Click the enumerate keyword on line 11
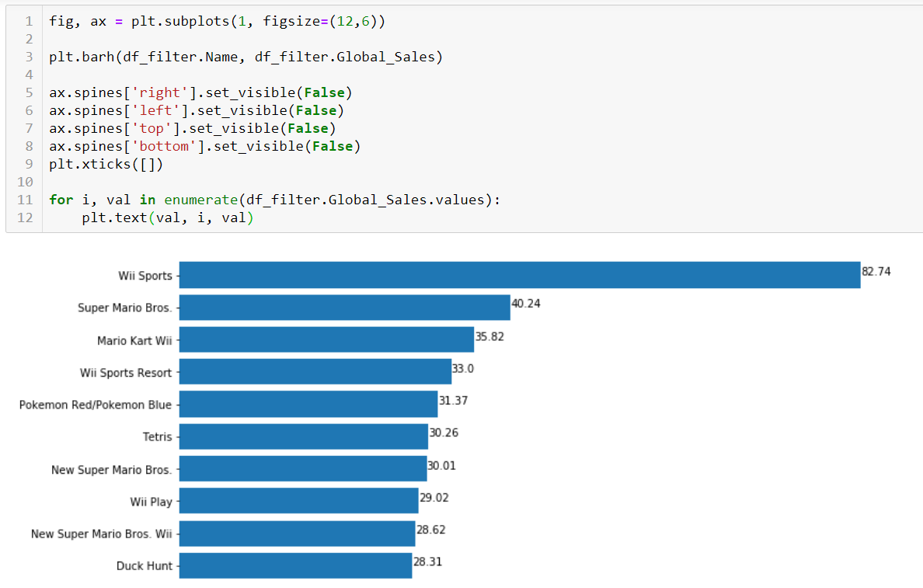 tap(201, 200)
